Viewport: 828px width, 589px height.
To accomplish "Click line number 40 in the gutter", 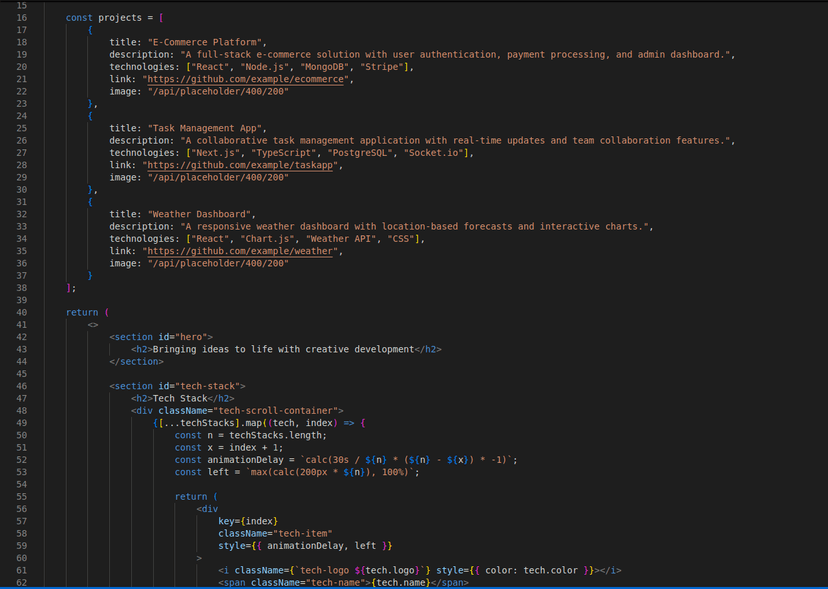I will click(x=23, y=312).
